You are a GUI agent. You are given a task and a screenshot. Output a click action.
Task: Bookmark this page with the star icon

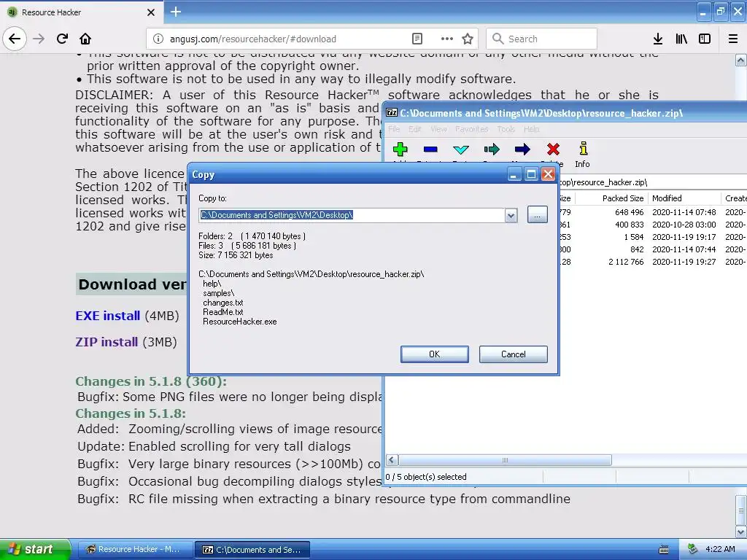click(468, 39)
